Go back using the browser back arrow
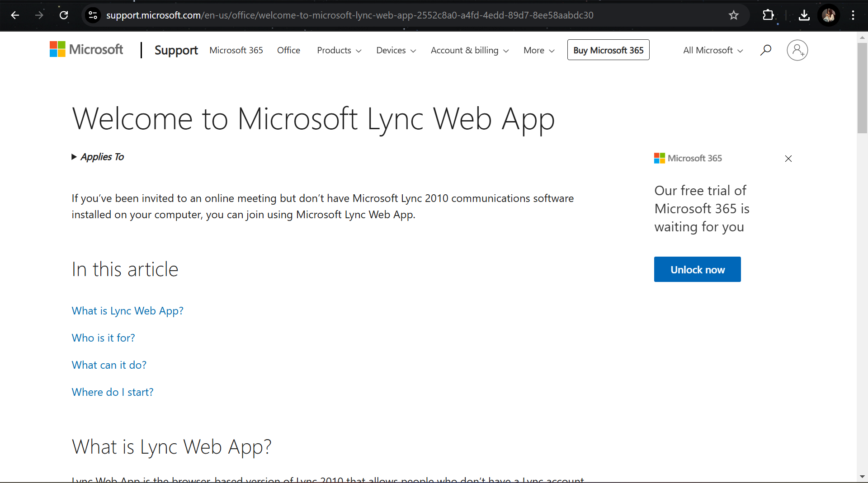The width and height of the screenshot is (868, 483). click(x=15, y=15)
